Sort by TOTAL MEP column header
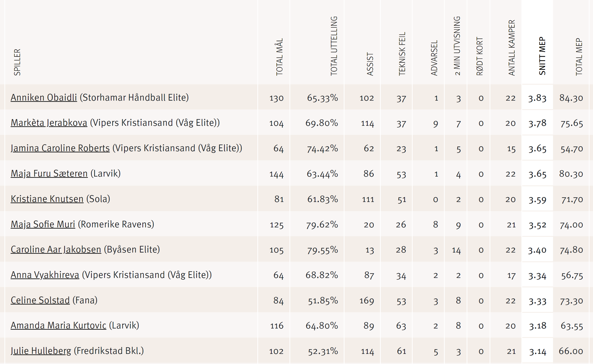The width and height of the screenshot is (593, 364). point(579,57)
